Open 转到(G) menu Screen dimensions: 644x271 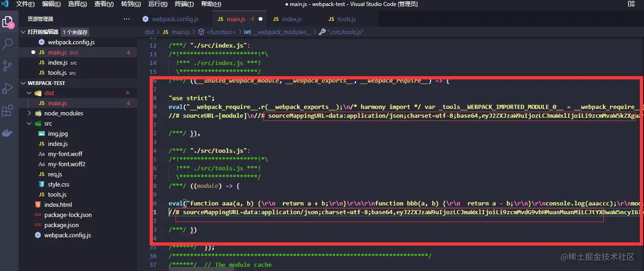tap(131, 4)
